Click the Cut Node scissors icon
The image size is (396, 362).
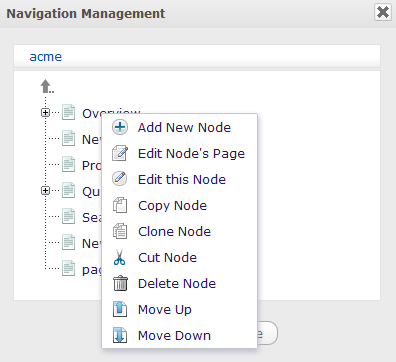coord(119,257)
